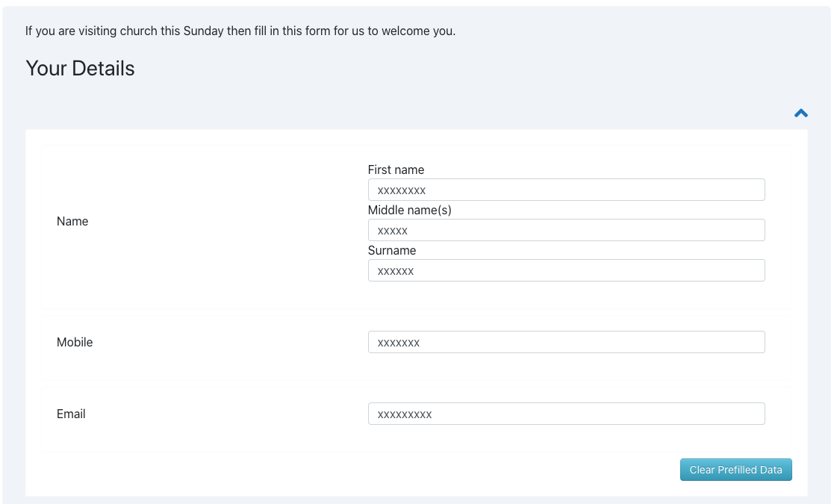The image size is (837, 504).
Task: Click the church visit introduction sentence
Action: point(240,31)
